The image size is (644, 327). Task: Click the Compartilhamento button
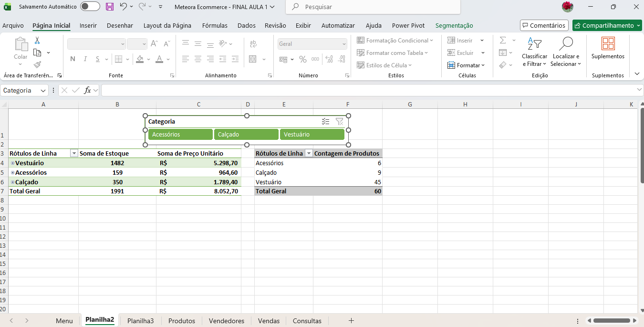coord(607,26)
